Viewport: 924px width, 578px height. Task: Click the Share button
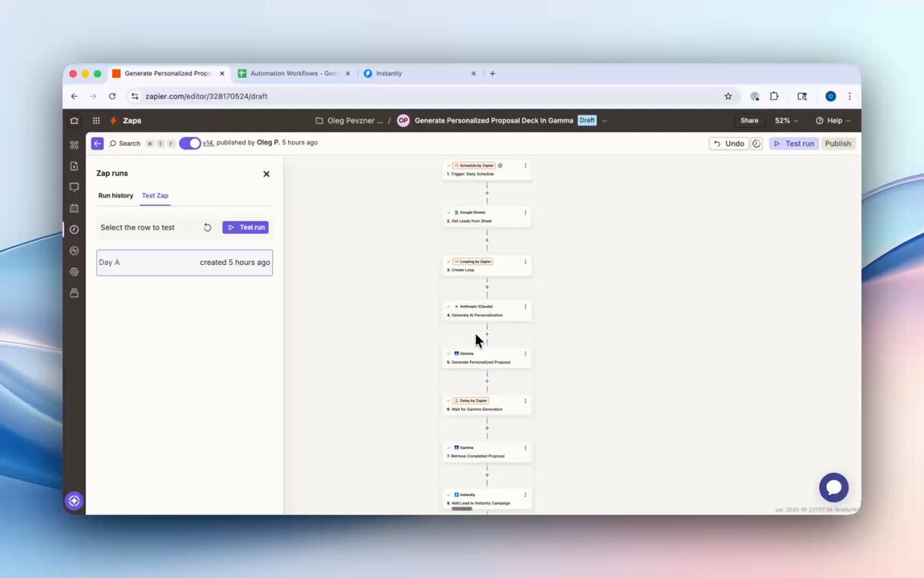coord(750,120)
